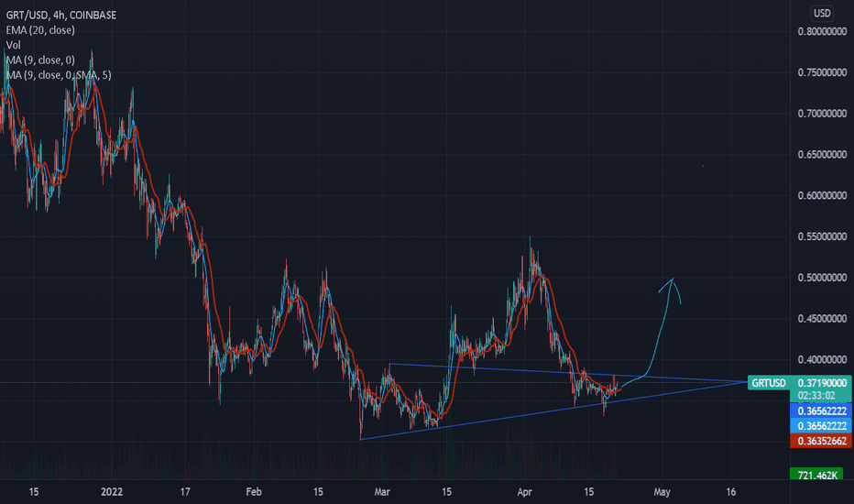Viewport: 854px width, 504px height.
Task: Click the Feb label on the time axis
Action: click(254, 492)
